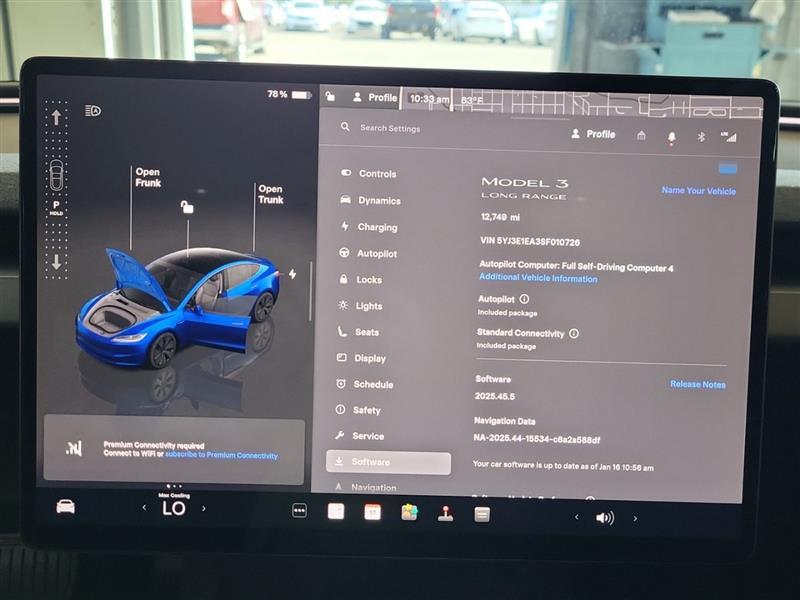Select the Charging lightning bolt icon
The height and width of the screenshot is (600, 800).
[345, 227]
